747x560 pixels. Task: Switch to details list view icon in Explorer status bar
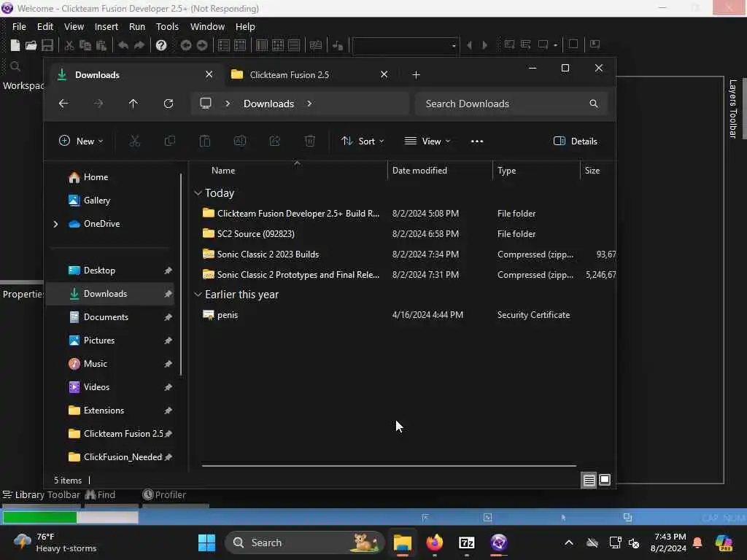[x=589, y=480]
